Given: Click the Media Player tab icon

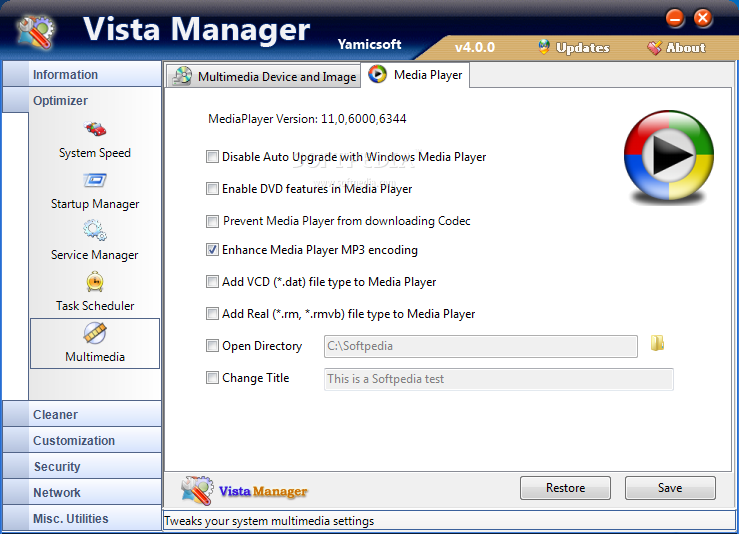Looking at the screenshot, I should 378,74.
